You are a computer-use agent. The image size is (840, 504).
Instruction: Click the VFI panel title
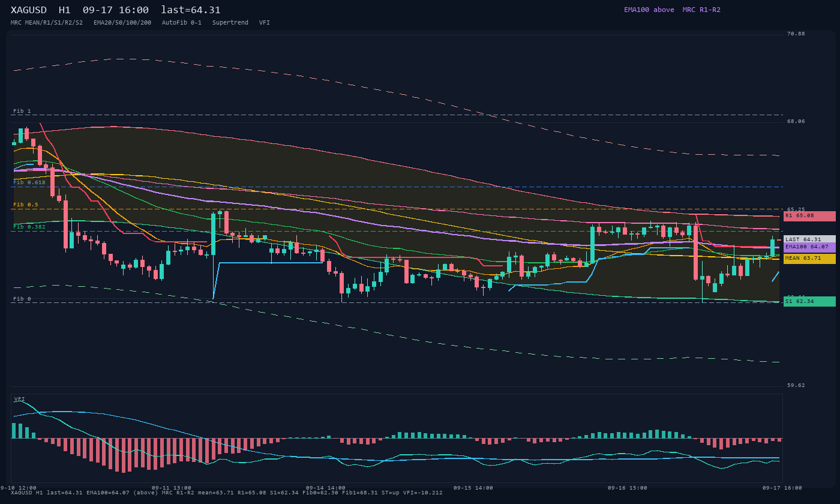pos(20,399)
